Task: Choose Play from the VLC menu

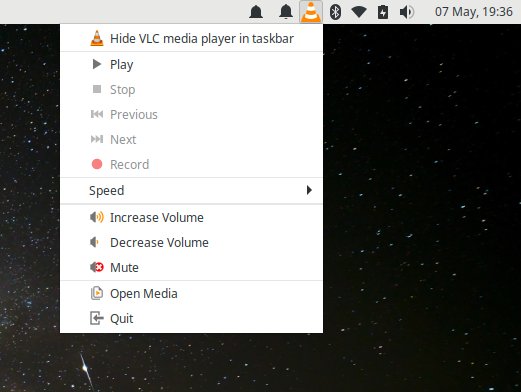Action: coord(191,64)
